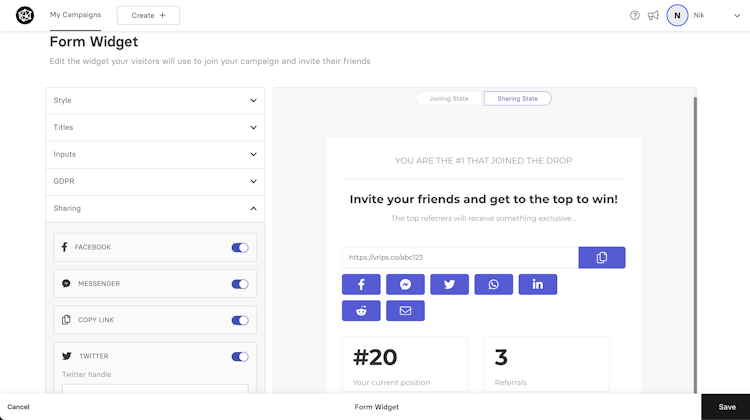This screenshot has width=750, height=420.
Task: Click the Create button
Action: [148, 15]
